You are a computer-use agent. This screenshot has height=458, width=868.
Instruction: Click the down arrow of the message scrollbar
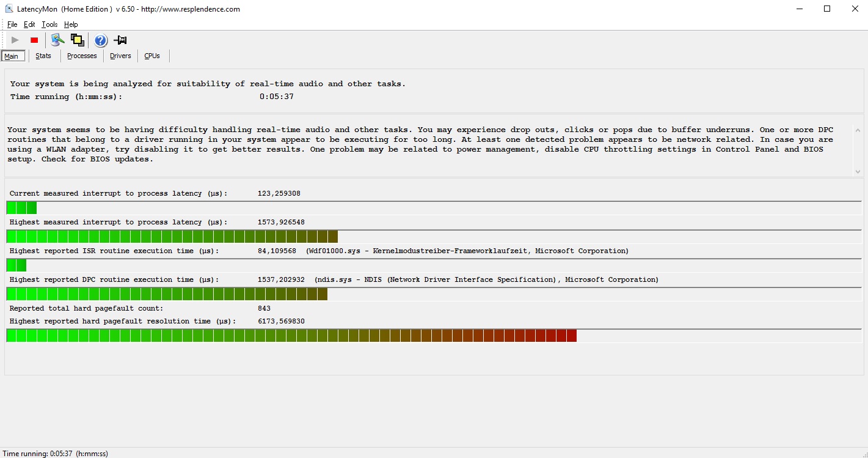[x=858, y=172]
